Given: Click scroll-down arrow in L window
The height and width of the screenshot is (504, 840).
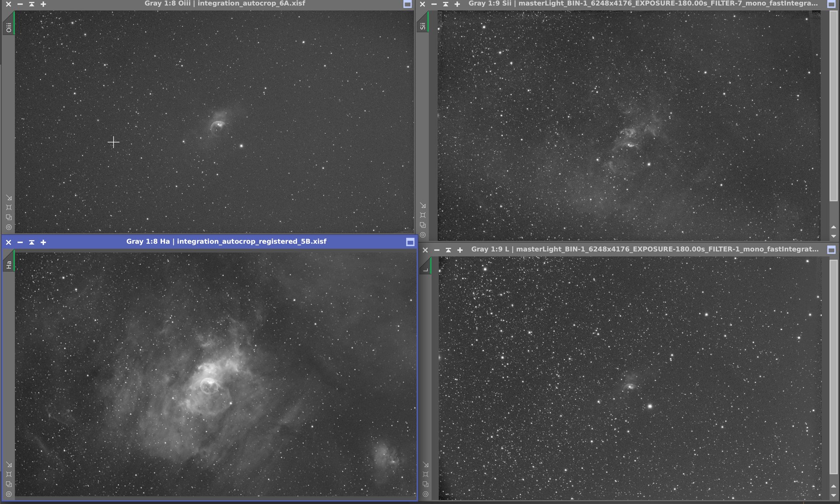Looking at the screenshot, I should tap(833, 494).
